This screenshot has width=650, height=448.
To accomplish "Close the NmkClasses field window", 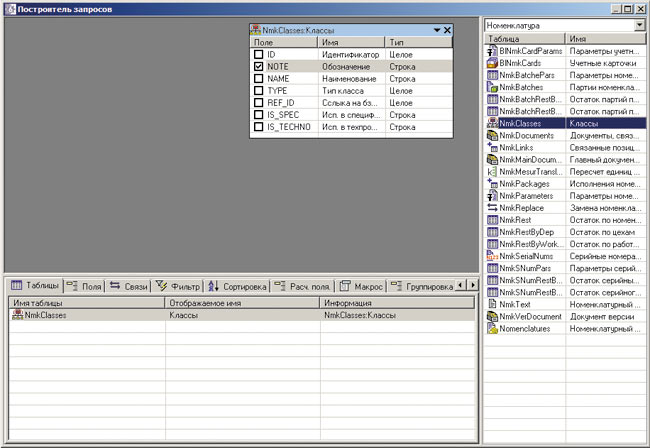I will [x=448, y=31].
